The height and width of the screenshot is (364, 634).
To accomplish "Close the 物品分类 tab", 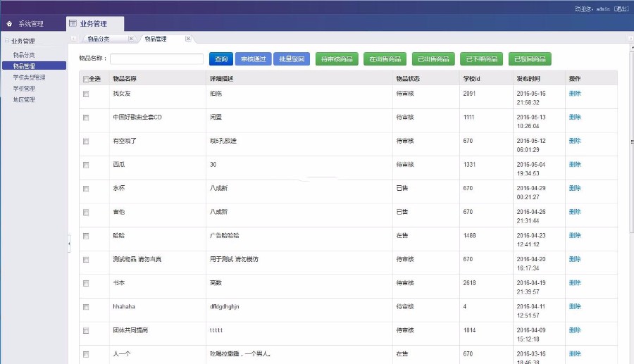I will [x=131, y=39].
